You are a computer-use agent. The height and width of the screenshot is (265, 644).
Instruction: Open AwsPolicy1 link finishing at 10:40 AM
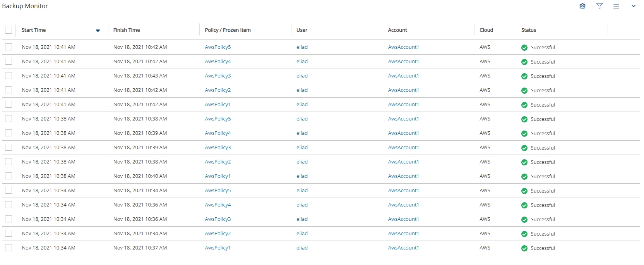(218, 176)
